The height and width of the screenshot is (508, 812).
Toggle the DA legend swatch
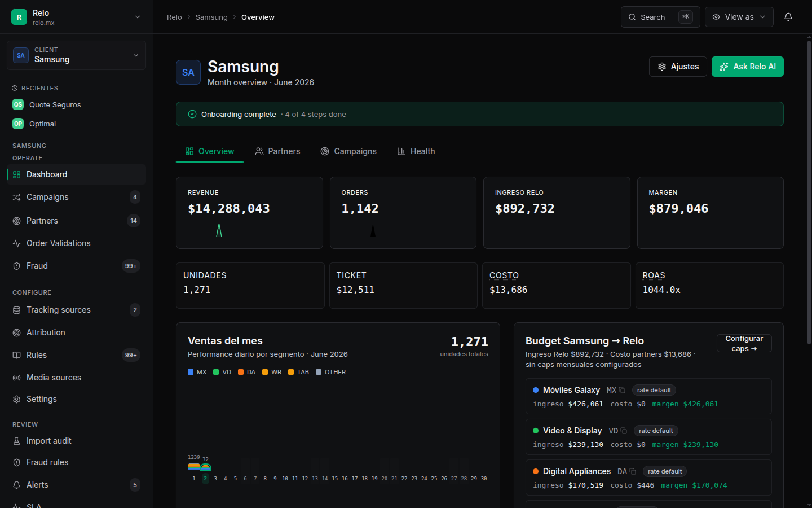(241, 372)
